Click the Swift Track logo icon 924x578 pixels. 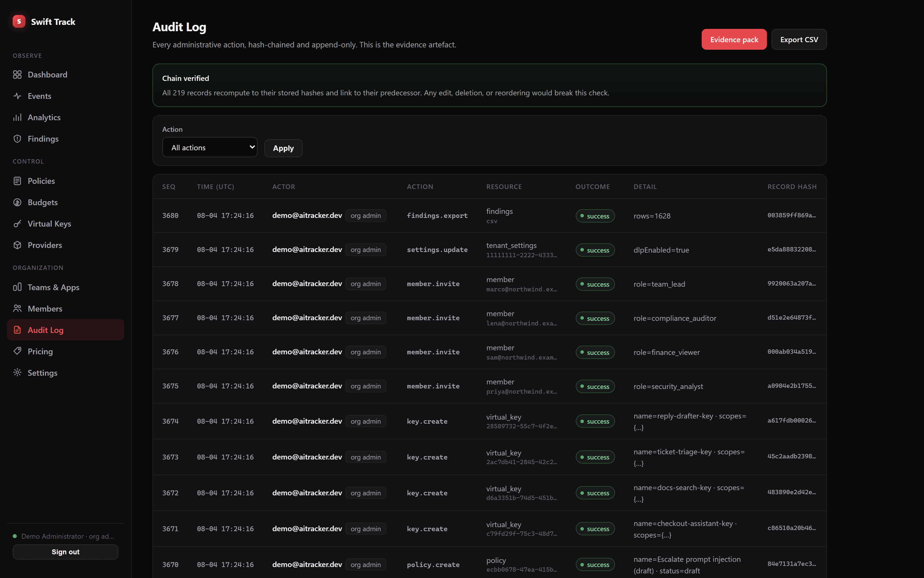pos(19,21)
